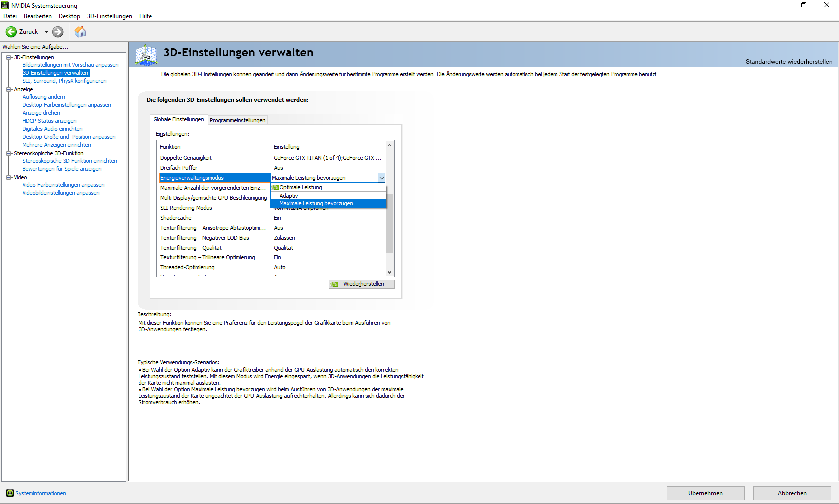This screenshot has height=504, width=839.
Task: Open the back history dropdown arrow
Action: [x=47, y=32]
